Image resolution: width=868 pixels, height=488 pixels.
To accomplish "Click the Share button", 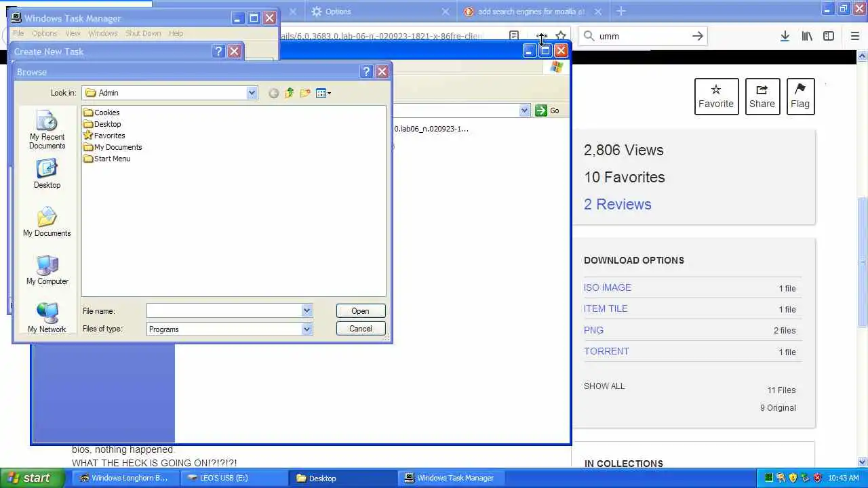I will pyautogui.click(x=762, y=96).
